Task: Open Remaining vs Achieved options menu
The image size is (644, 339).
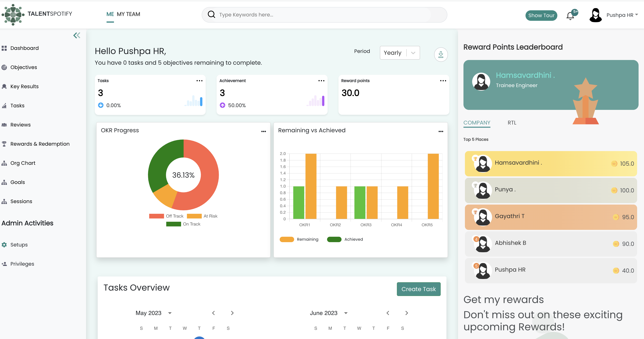Action: pyautogui.click(x=441, y=131)
